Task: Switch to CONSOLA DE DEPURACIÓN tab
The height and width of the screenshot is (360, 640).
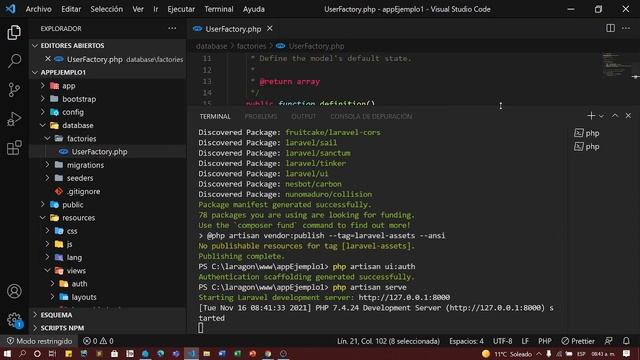Action: [x=371, y=116]
